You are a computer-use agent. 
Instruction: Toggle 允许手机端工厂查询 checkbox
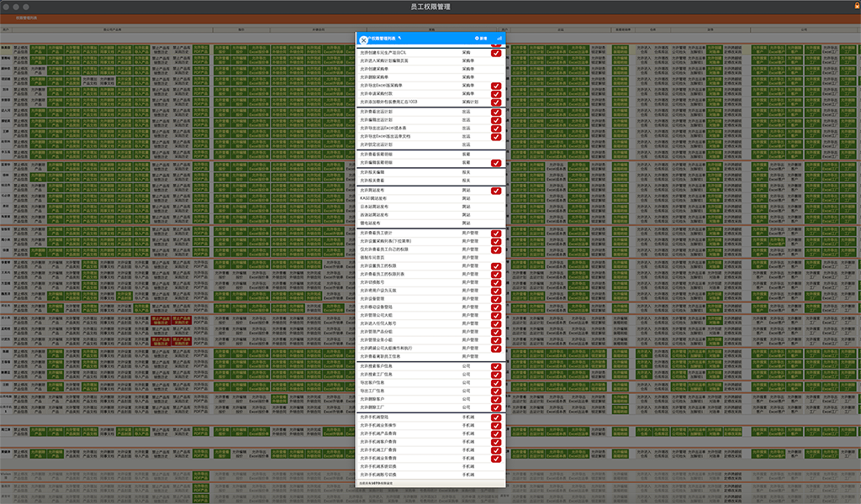coord(496,450)
